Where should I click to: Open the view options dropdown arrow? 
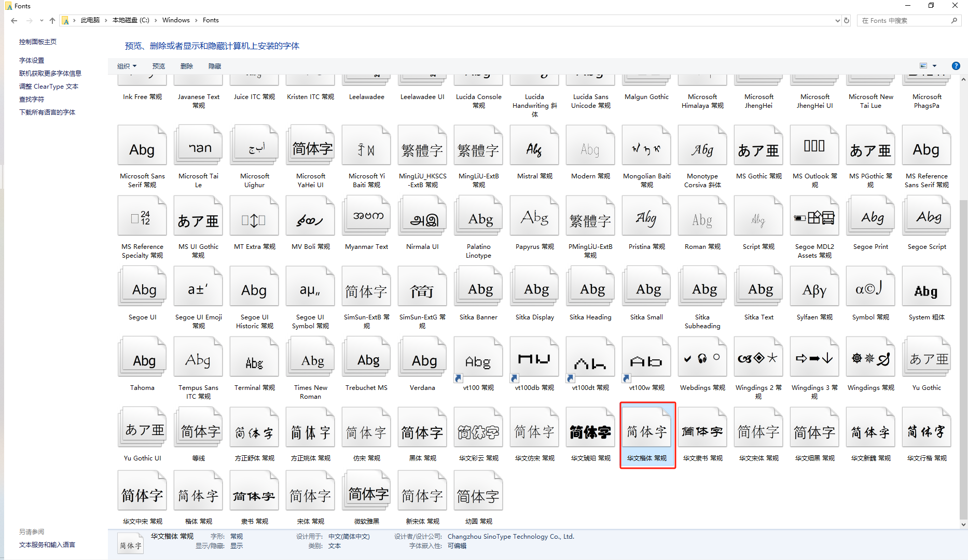coord(935,66)
